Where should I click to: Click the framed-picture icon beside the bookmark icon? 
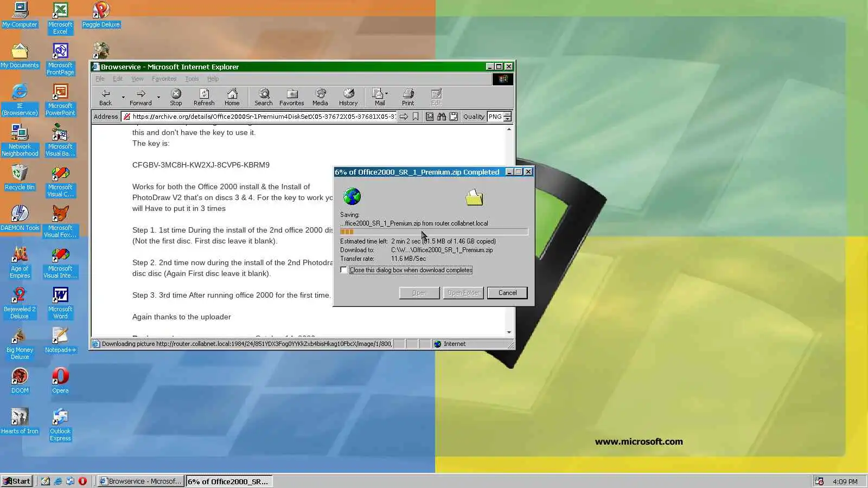click(430, 117)
